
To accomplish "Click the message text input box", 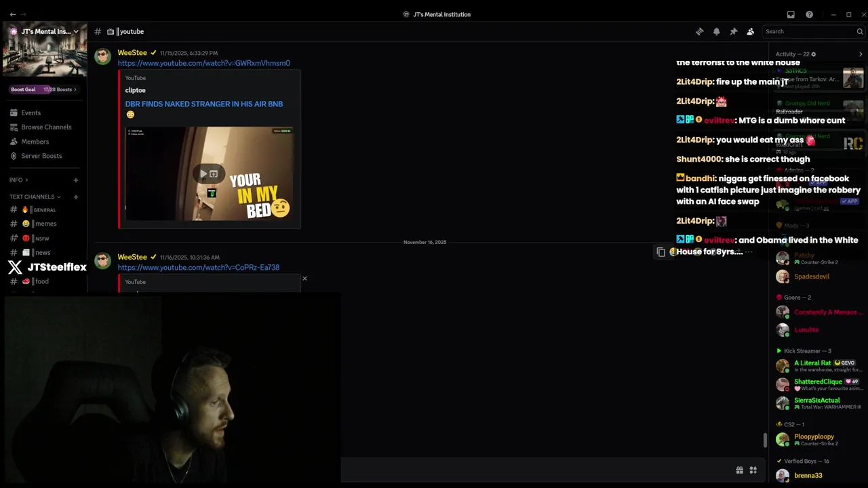I will tap(536, 470).
